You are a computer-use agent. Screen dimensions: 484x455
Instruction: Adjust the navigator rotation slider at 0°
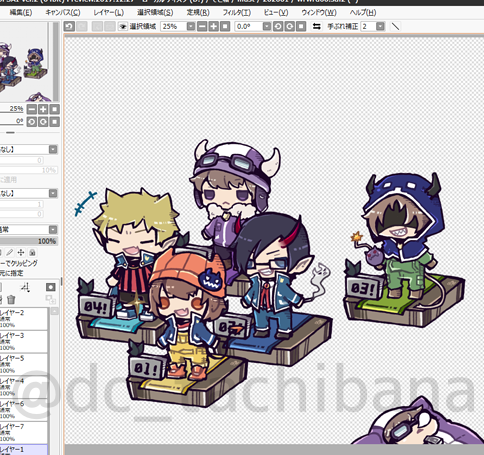(x=12, y=122)
